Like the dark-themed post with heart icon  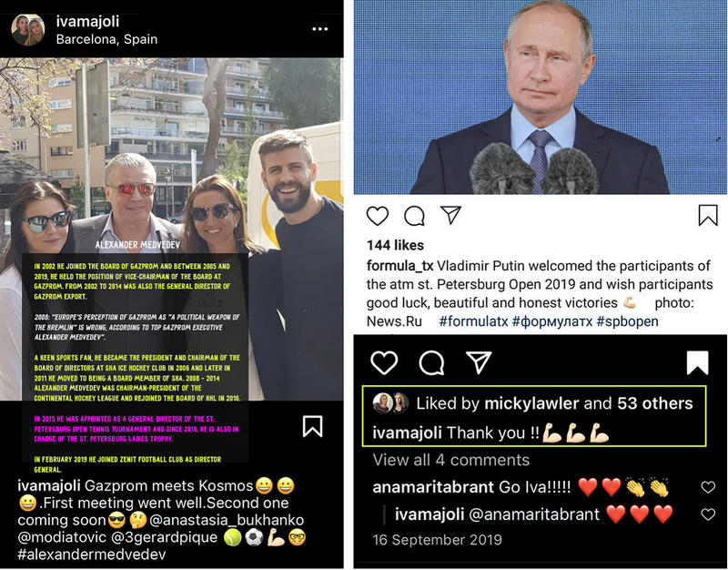point(384,362)
